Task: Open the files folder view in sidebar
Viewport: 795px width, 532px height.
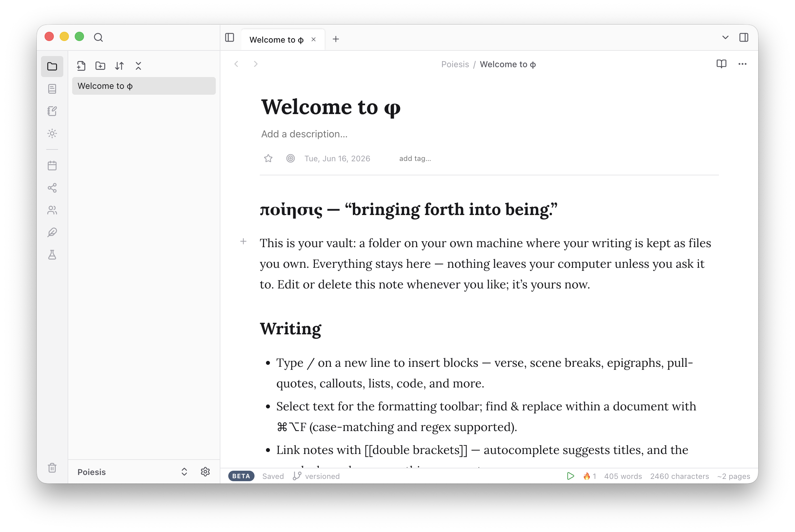Action: pos(52,66)
